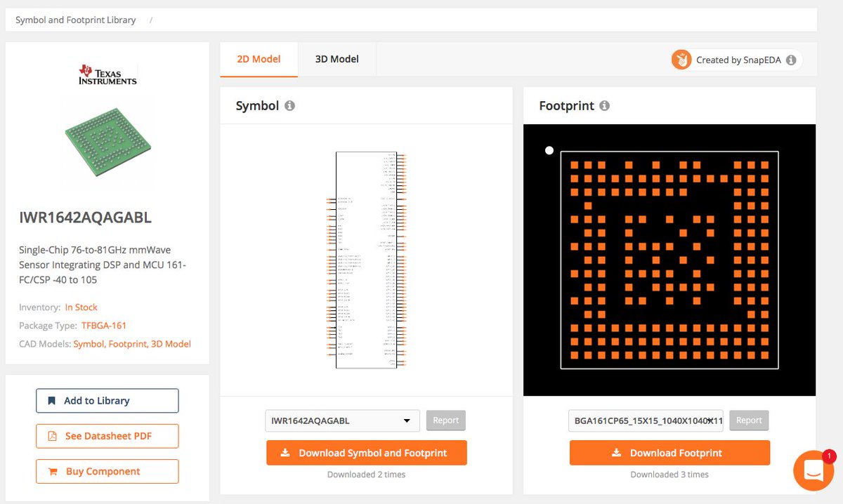The width and height of the screenshot is (843, 504).
Task: Open the BGA161CP65 footprint dropdown
Action: tap(646, 420)
